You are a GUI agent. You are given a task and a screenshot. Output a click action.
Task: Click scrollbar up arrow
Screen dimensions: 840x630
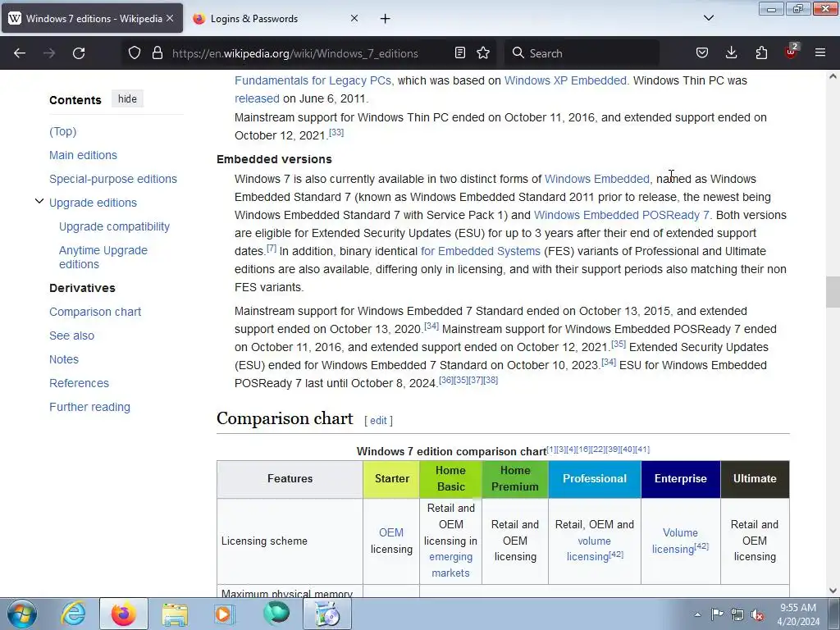tap(833, 76)
